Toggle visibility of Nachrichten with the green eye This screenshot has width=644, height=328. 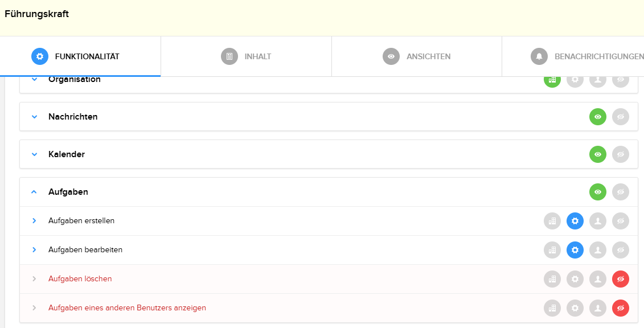point(598,117)
